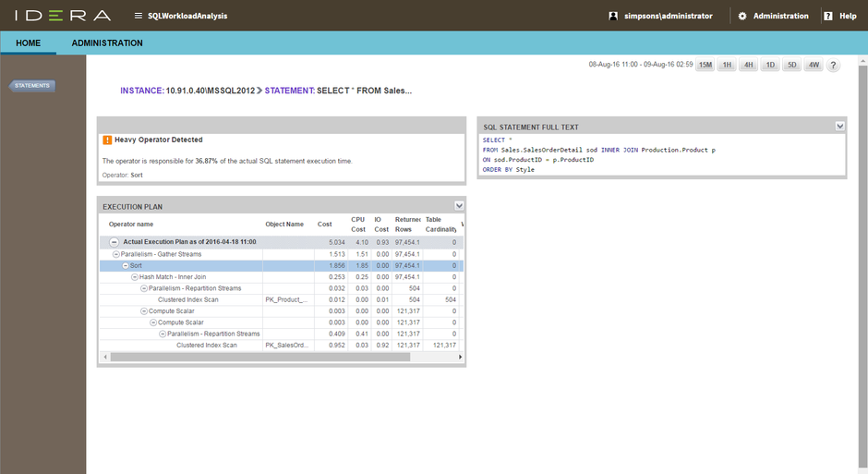The width and height of the screenshot is (868, 474).
Task: Collapse Parallelism - Gather Streams node
Action: tap(116, 254)
